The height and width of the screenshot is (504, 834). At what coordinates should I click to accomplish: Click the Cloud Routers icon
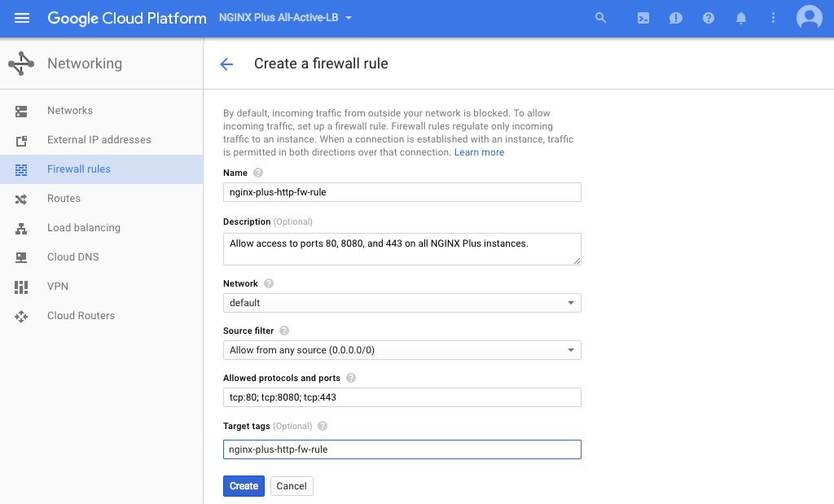(23, 315)
